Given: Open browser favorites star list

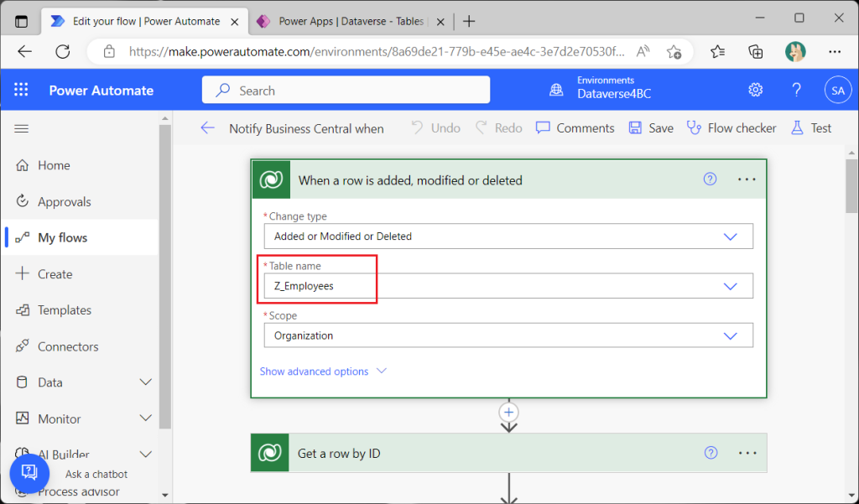Looking at the screenshot, I should coord(717,51).
